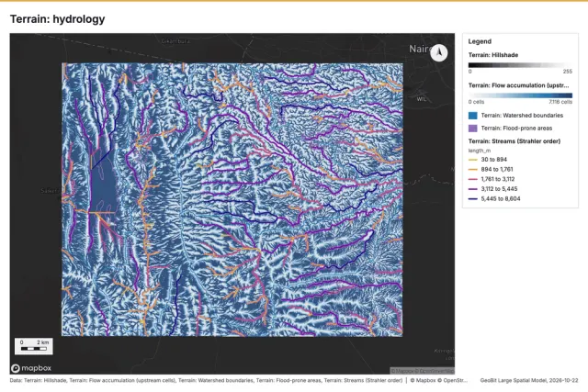Click the 'Legend' heading
588x392 pixels.
point(480,41)
